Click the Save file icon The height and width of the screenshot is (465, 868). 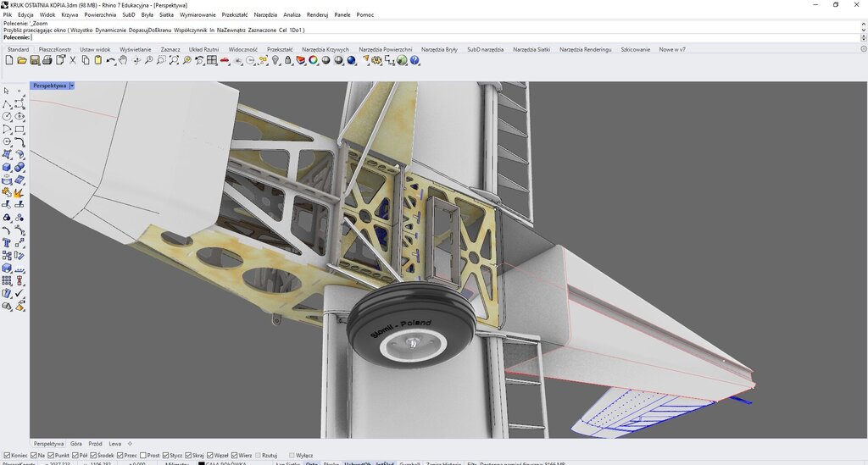tap(35, 60)
